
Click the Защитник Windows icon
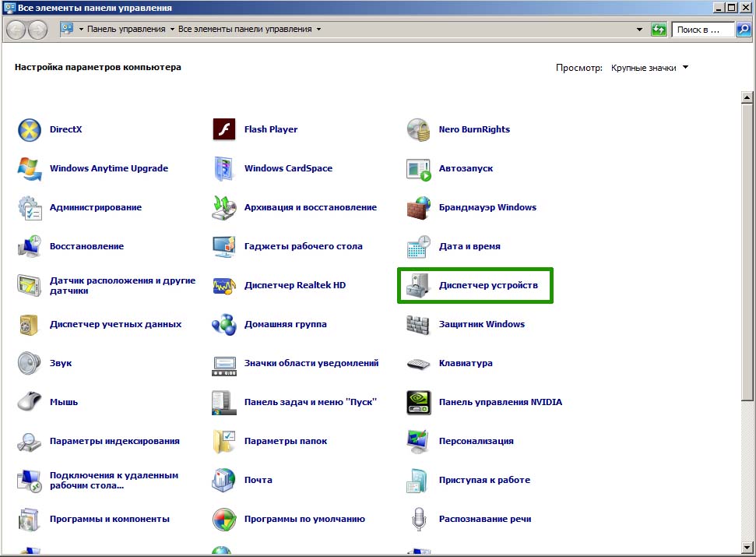pyautogui.click(x=417, y=325)
